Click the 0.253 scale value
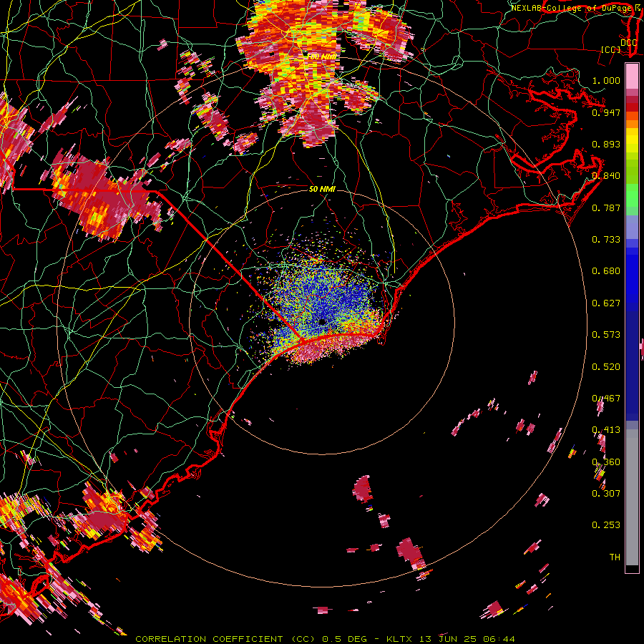The width and height of the screenshot is (644, 644). coord(606,525)
